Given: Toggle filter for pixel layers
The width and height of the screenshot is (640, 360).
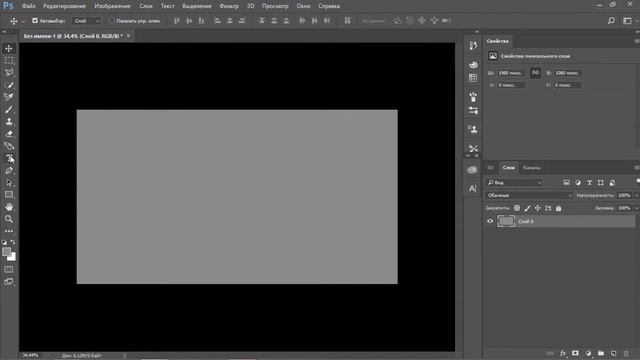Looking at the screenshot, I should (566, 182).
